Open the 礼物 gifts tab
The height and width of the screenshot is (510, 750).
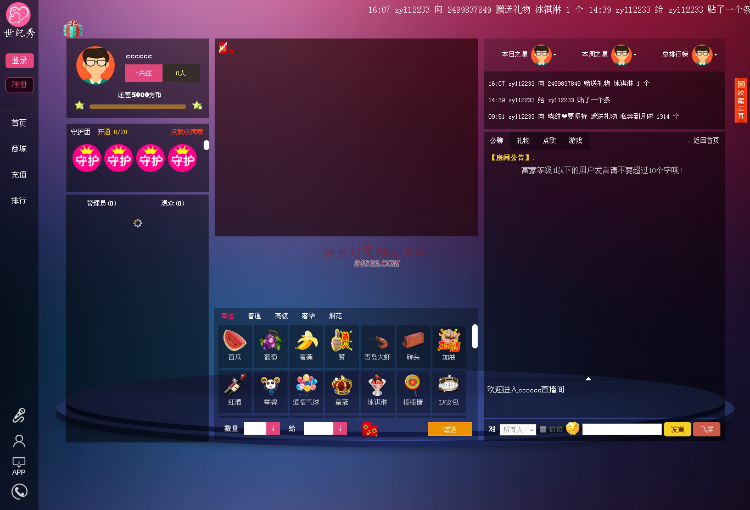pyautogui.click(x=523, y=140)
